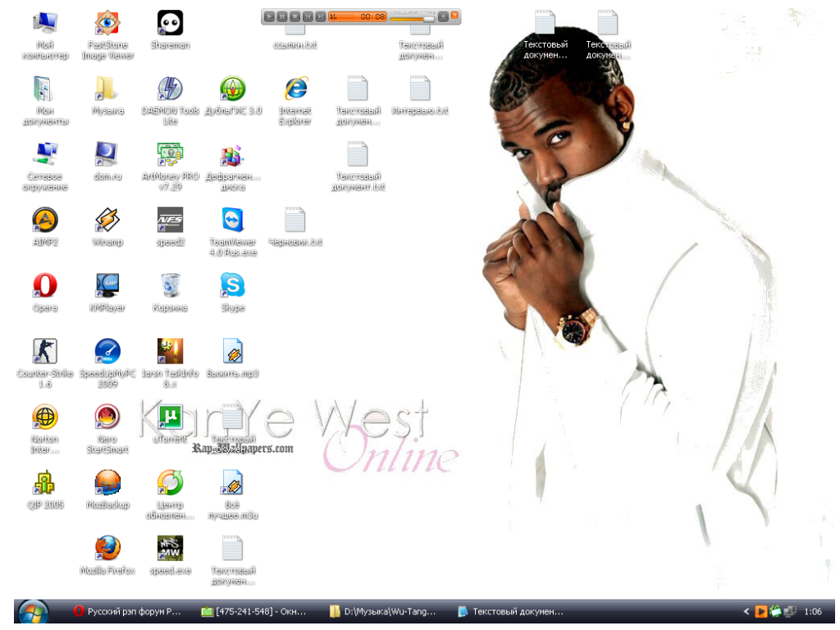Select the Текстовый документ.txt file
This screenshot has width=840, height=630.
coord(358,166)
